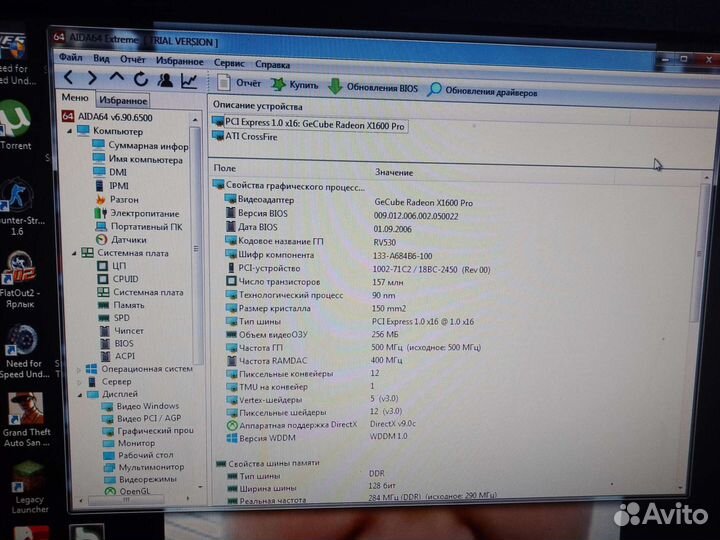Open the Файл menu
This screenshot has height=540, width=720.
[x=71, y=57]
